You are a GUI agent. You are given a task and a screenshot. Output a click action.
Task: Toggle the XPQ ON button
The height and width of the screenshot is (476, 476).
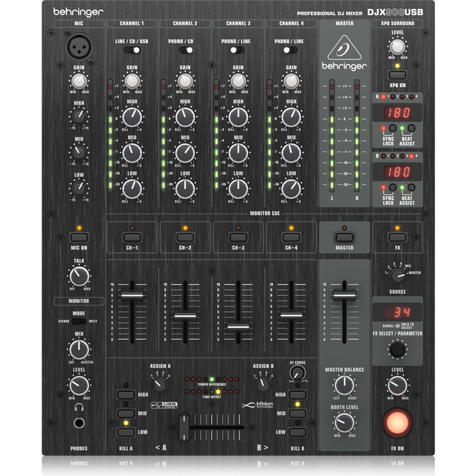[x=397, y=75]
